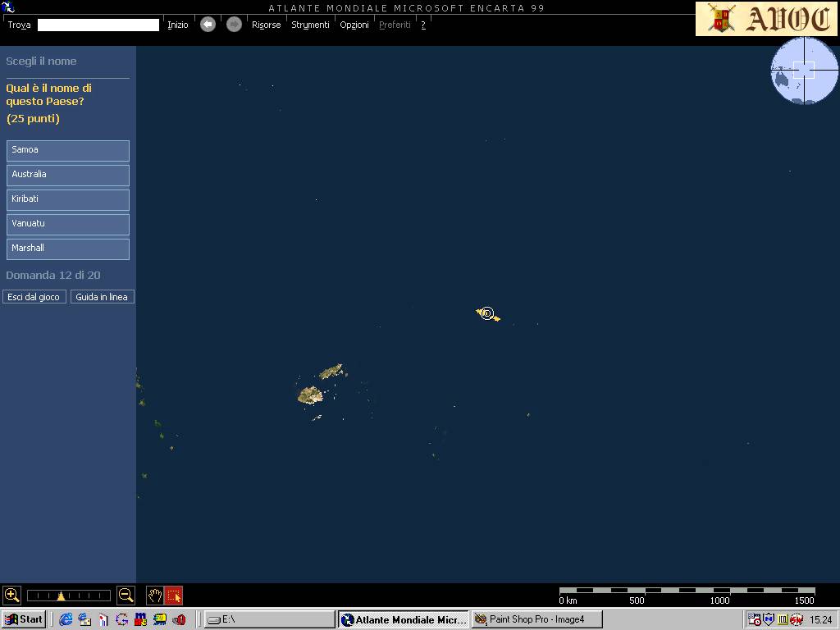Click the back arrow navigation icon
The height and width of the screenshot is (630, 840).
[208, 25]
